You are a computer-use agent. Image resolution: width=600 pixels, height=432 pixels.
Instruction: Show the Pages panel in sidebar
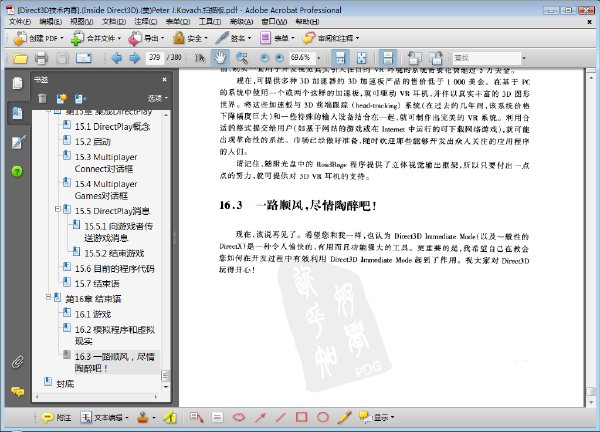[x=17, y=83]
